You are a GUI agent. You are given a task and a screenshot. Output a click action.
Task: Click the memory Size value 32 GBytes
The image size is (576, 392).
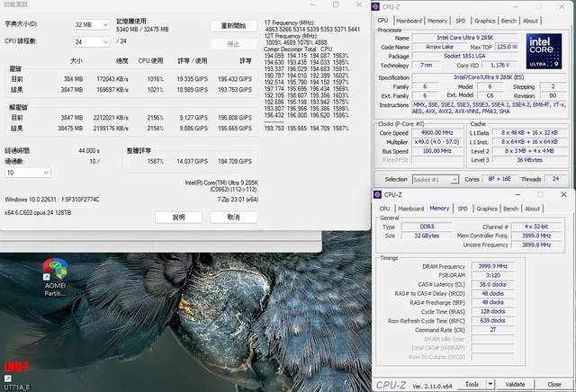427,236
